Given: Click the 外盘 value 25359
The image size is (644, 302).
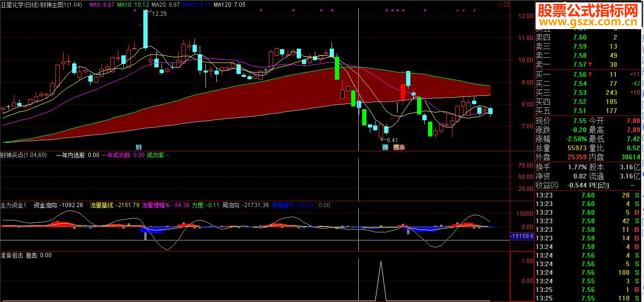Looking at the screenshot, I should click(577, 157).
